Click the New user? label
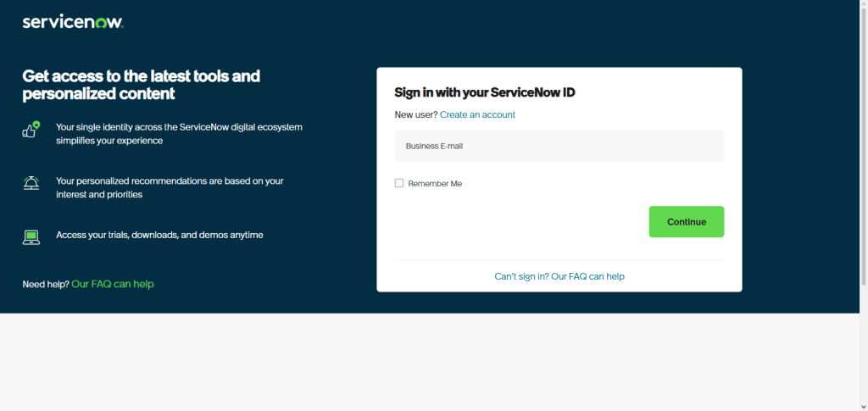The image size is (868, 411). pos(416,114)
